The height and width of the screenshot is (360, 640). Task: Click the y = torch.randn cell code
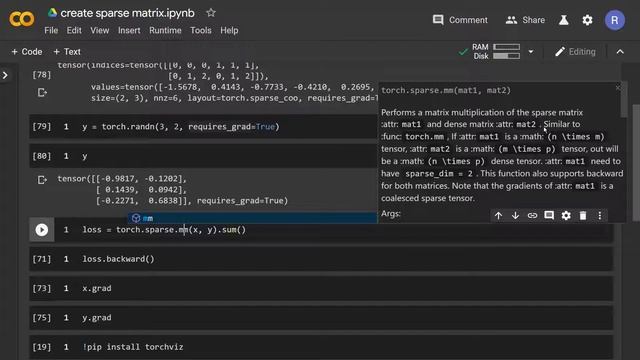(x=181, y=127)
